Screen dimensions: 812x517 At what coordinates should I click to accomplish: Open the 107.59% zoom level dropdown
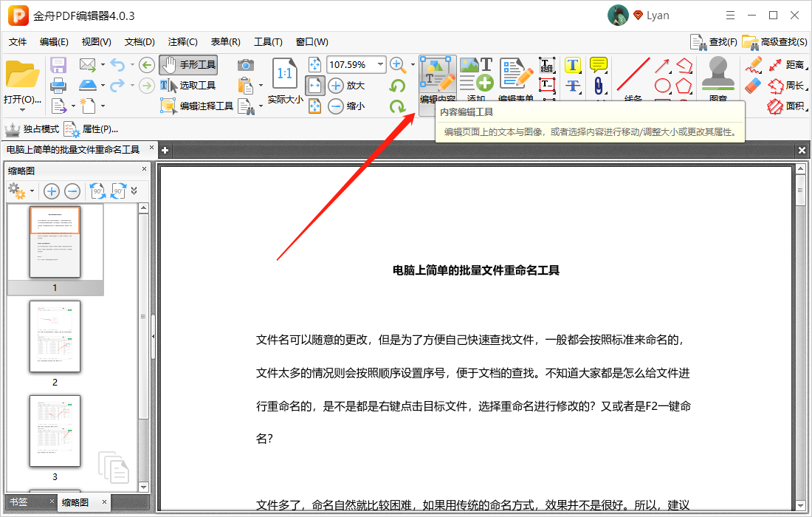coord(356,64)
